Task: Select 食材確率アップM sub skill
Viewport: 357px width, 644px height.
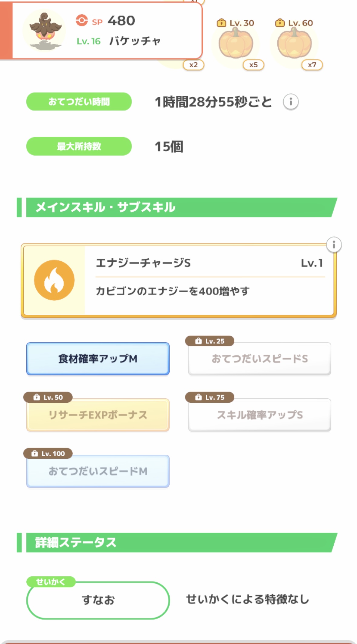Action: [98, 359]
